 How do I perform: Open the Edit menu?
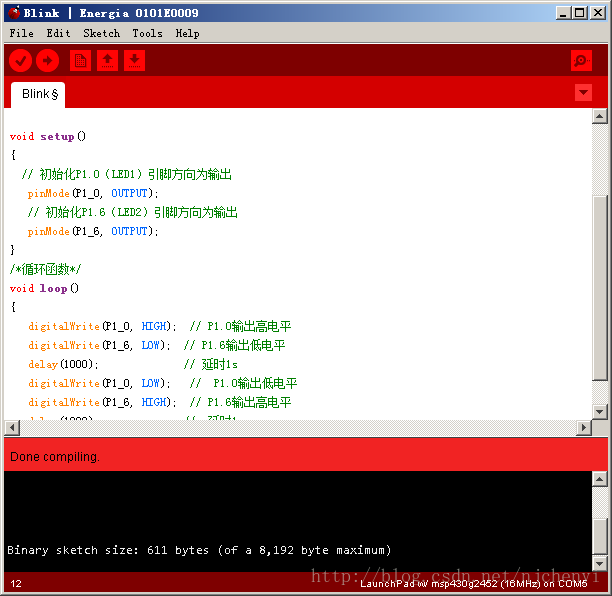[x=58, y=33]
